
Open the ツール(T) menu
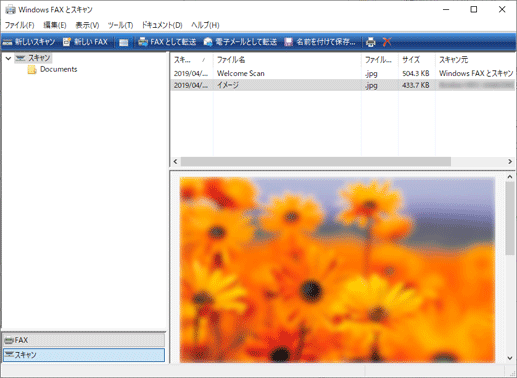(120, 25)
